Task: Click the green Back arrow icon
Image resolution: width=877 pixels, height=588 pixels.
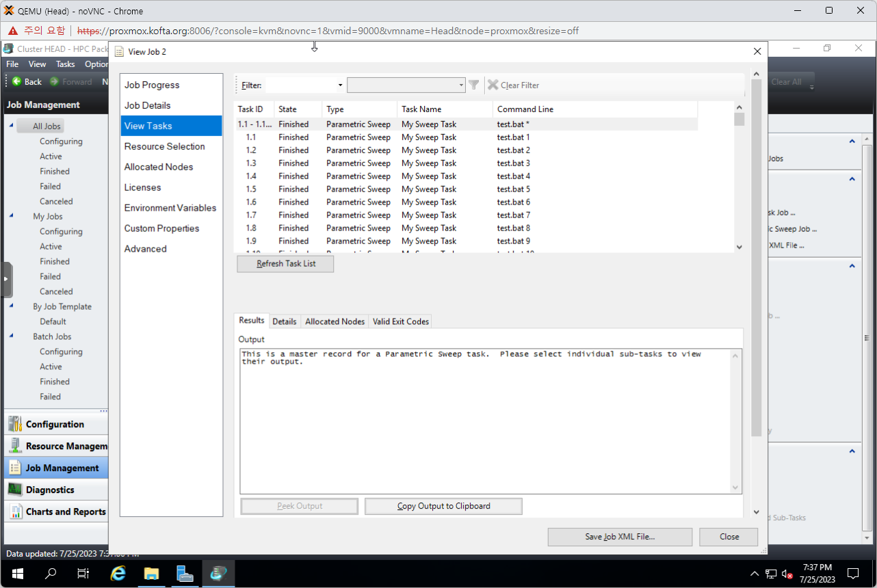Action: pos(16,81)
